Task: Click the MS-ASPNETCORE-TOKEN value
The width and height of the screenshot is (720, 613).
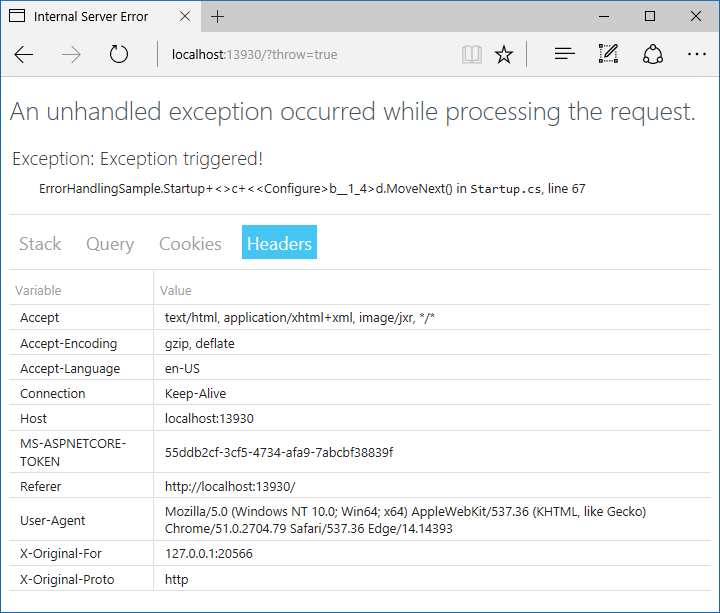Action: (279, 452)
